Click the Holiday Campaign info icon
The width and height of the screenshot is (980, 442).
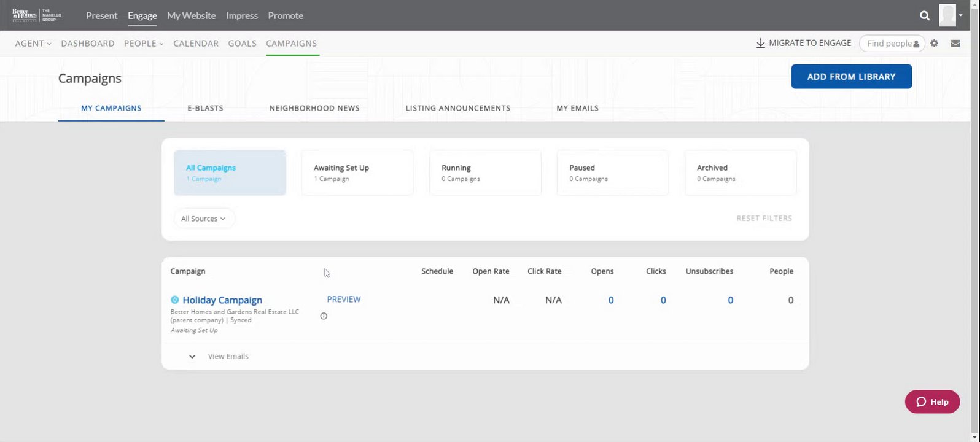[324, 316]
